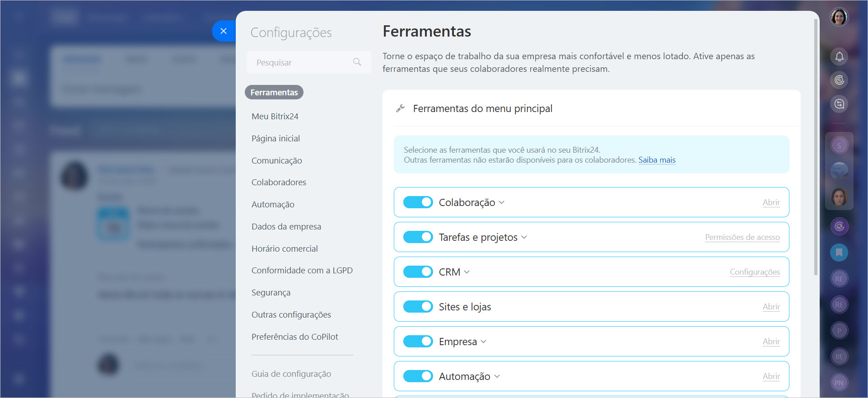
Task: Go to Comunicação settings
Action: [x=277, y=161]
